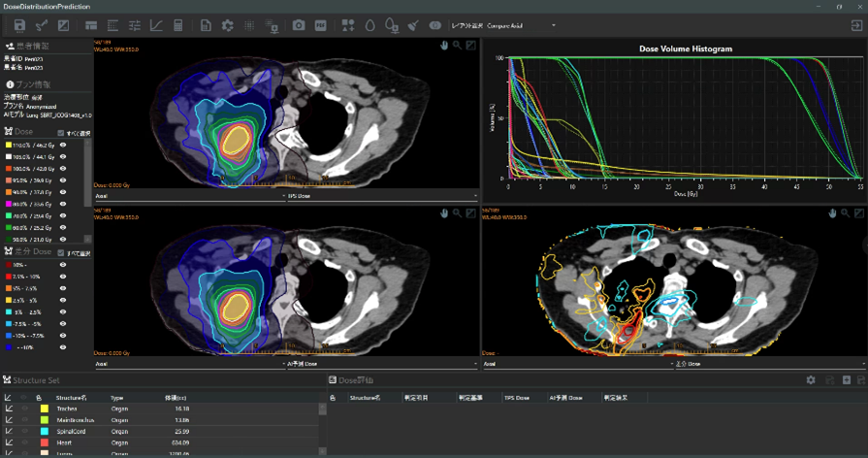Click the calculator icon in toolbar

pyautogui.click(x=177, y=25)
